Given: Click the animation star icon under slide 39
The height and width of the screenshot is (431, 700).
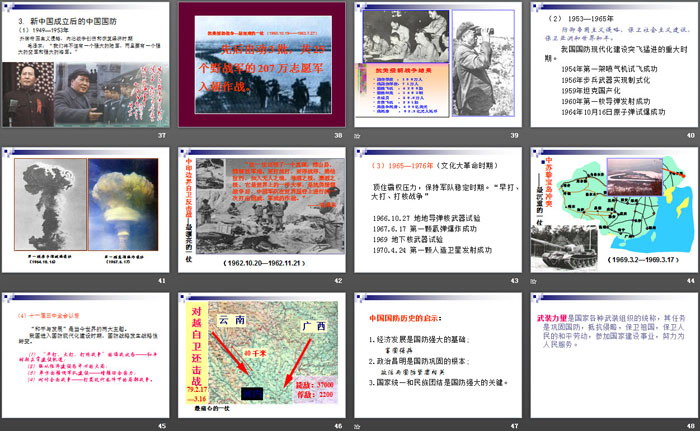Looking at the screenshot, I should click(x=357, y=135).
